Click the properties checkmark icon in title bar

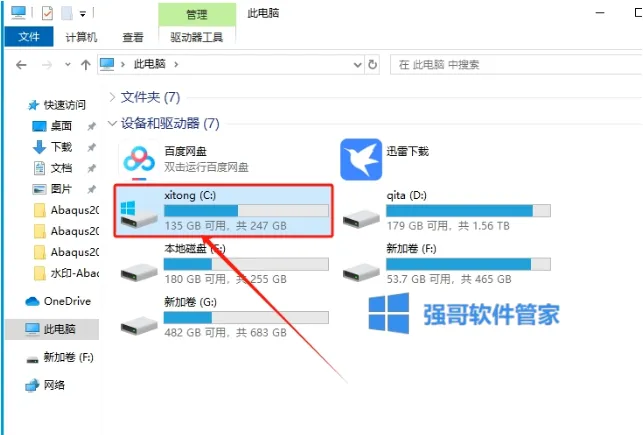[x=47, y=13]
